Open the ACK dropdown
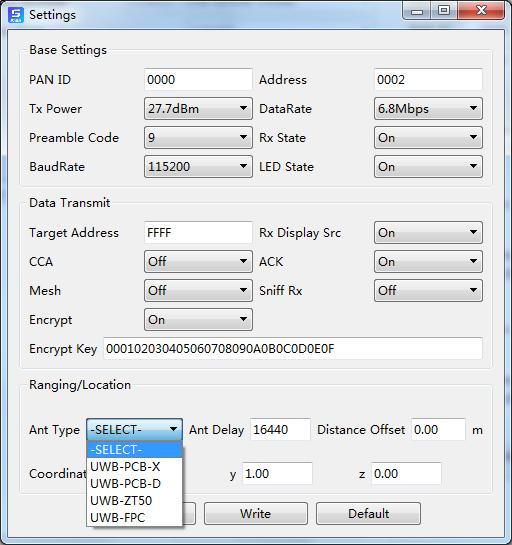Image resolution: width=512 pixels, height=545 pixels. click(428, 261)
